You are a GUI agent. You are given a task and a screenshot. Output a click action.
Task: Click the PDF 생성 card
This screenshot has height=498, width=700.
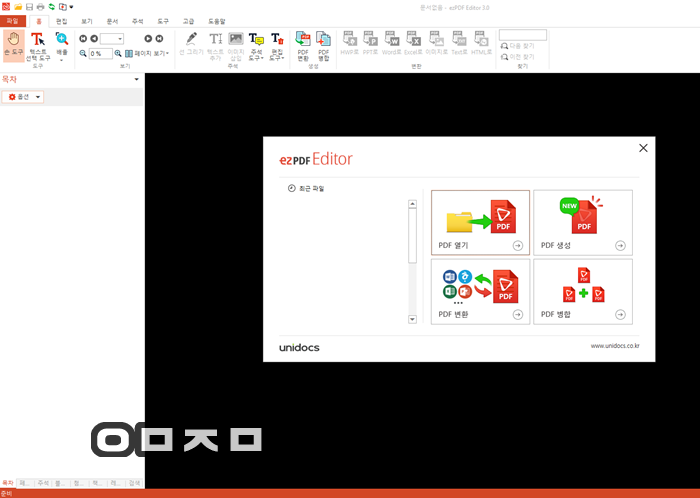(x=583, y=223)
